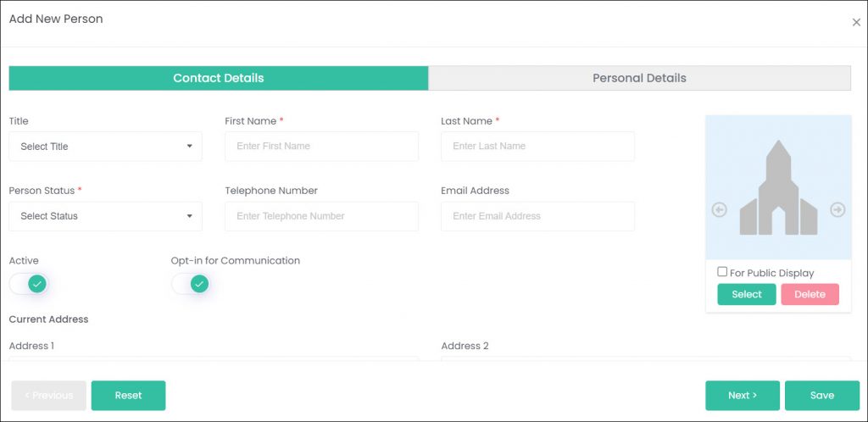Image resolution: width=868 pixels, height=422 pixels.
Task: Click into the Last Name field
Action: pos(537,147)
